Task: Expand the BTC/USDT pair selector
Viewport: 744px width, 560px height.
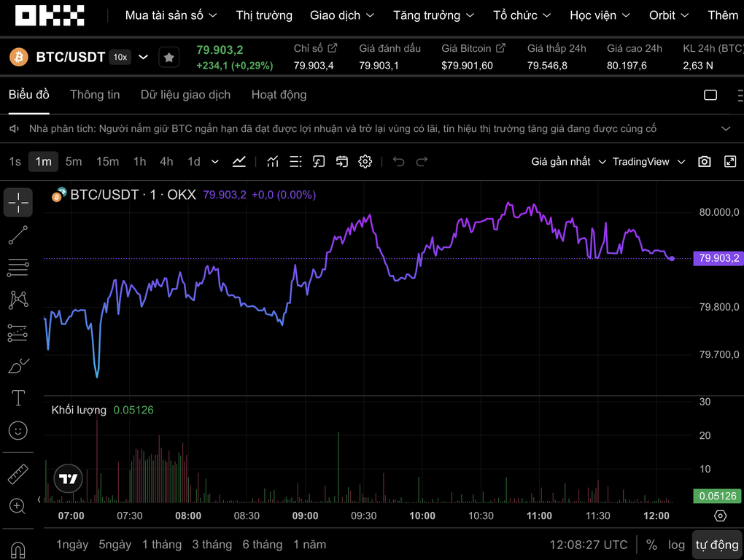Action: [x=143, y=58]
